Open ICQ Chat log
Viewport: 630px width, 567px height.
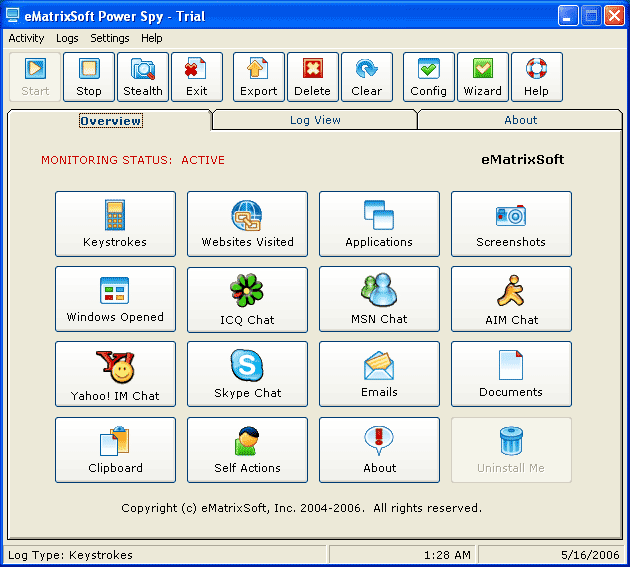(247, 299)
